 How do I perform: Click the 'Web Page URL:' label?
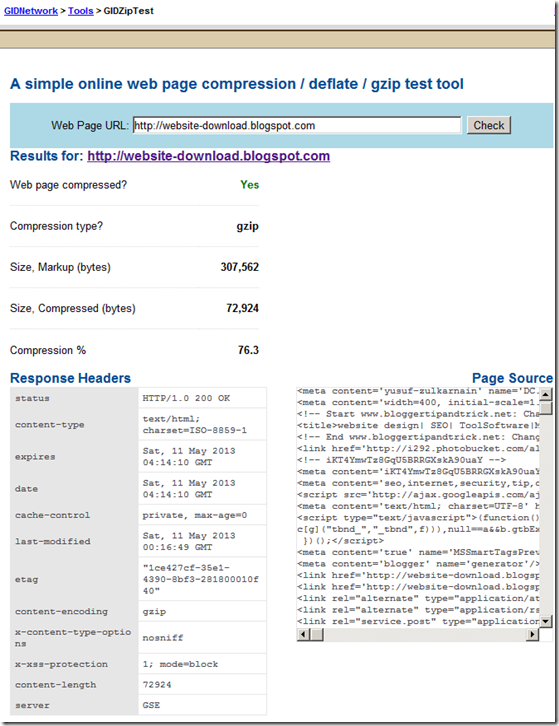pyautogui.click(x=90, y=125)
